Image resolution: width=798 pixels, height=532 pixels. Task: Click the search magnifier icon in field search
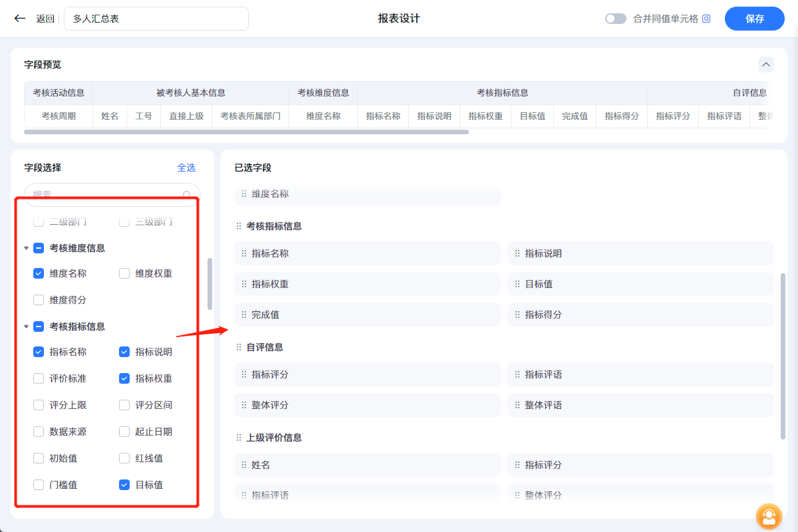(x=188, y=195)
